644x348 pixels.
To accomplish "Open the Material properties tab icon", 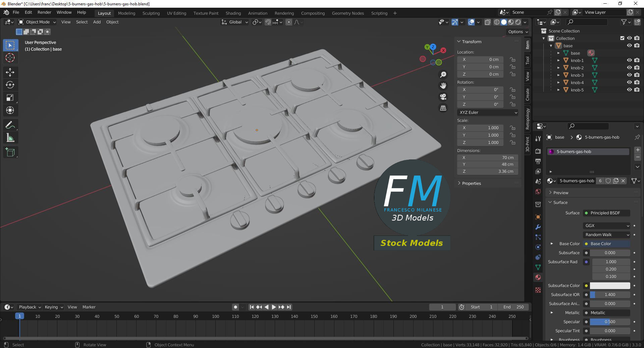I will click(538, 277).
